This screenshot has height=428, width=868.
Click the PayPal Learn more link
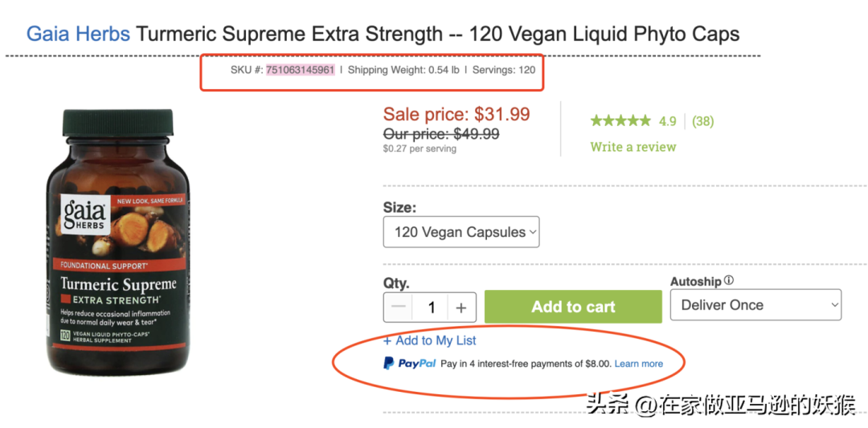click(638, 364)
